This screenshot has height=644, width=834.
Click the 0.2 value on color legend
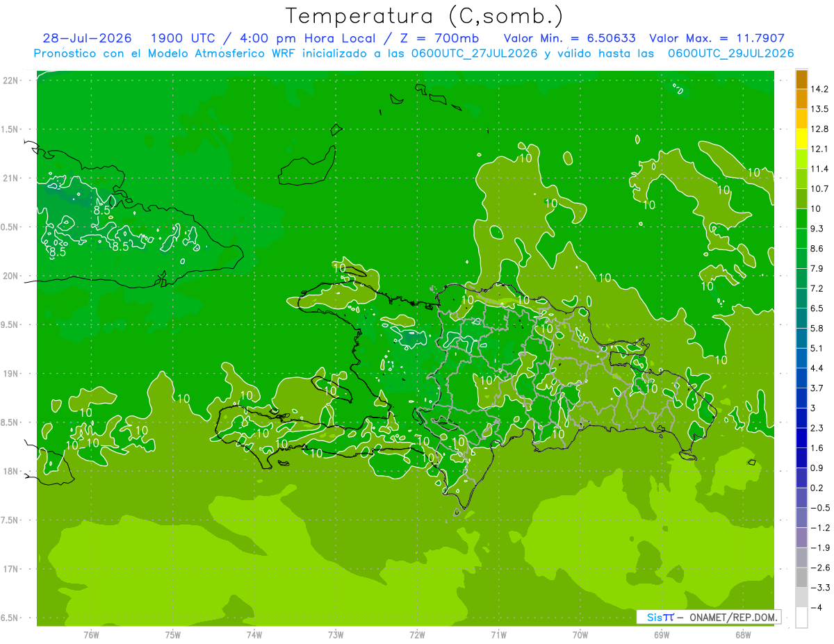(x=818, y=488)
